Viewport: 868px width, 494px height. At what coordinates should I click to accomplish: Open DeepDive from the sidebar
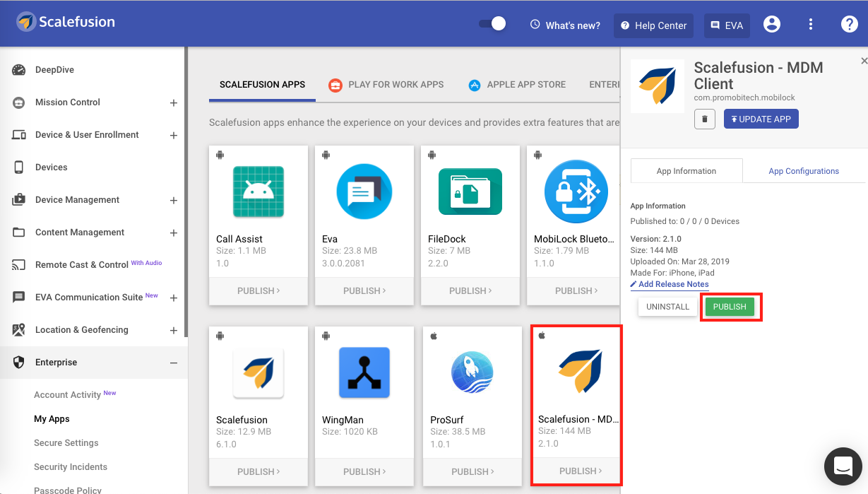click(x=54, y=70)
